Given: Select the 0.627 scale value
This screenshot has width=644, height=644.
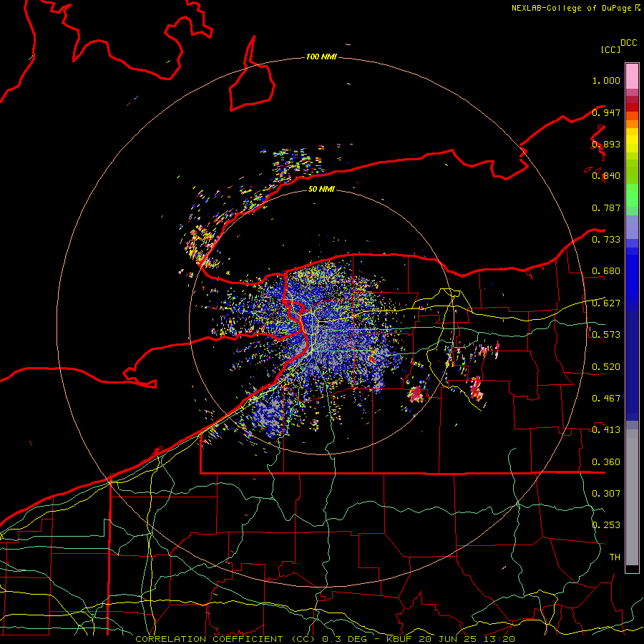Looking at the screenshot, I should [x=606, y=303].
